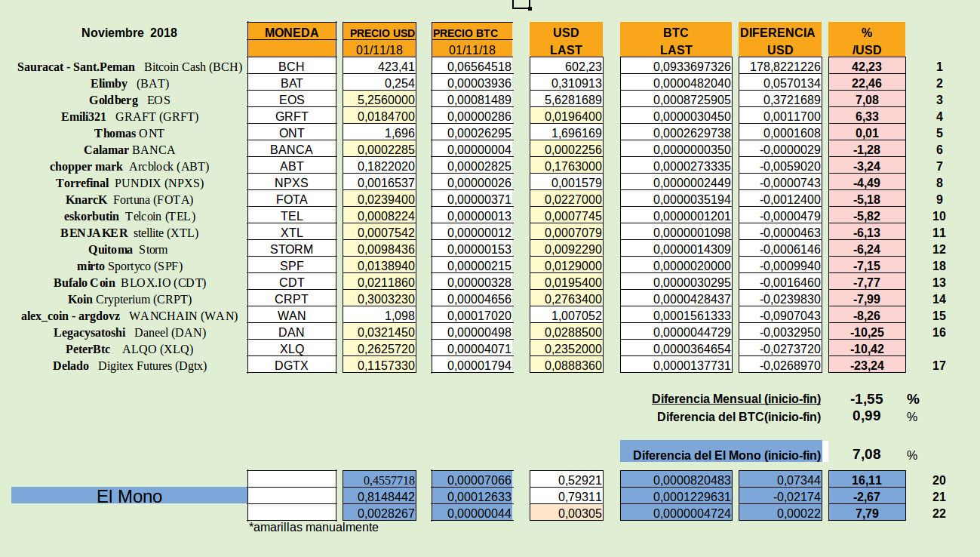Select the Noviembre 2018 title cell
980x557 pixels.
click(129, 32)
